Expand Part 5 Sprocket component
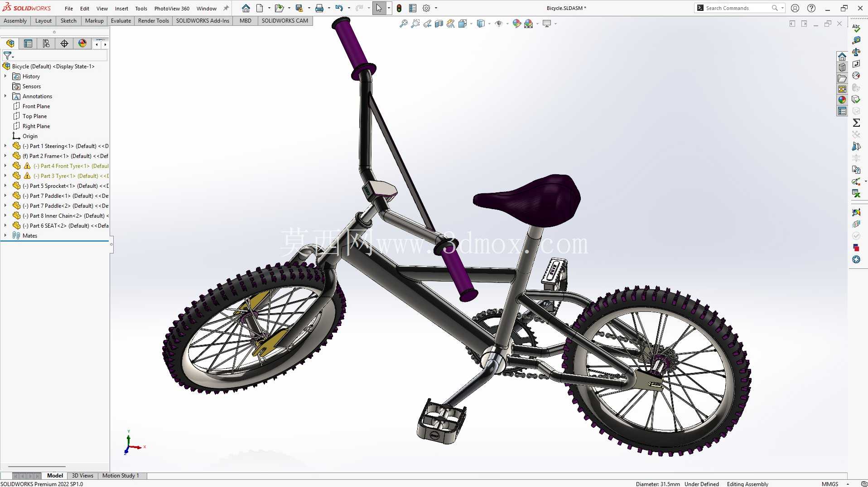Image resolution: width=868 pixels, height=487 pixels. tap(5, 186)
